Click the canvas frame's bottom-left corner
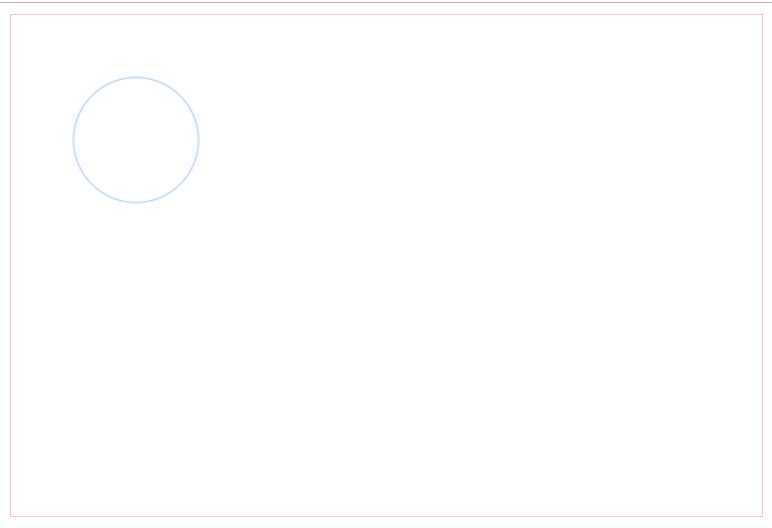This screenshot has height=528, width=772. coord(10,516)
